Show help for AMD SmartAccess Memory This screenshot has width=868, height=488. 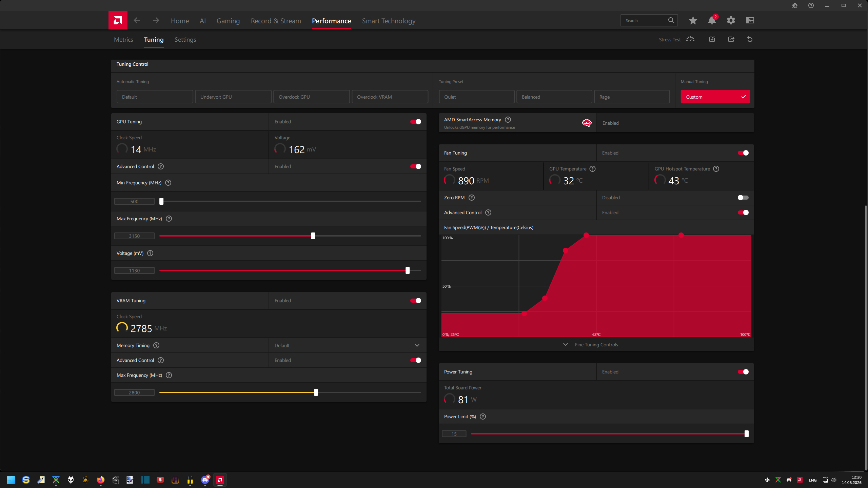508,120
